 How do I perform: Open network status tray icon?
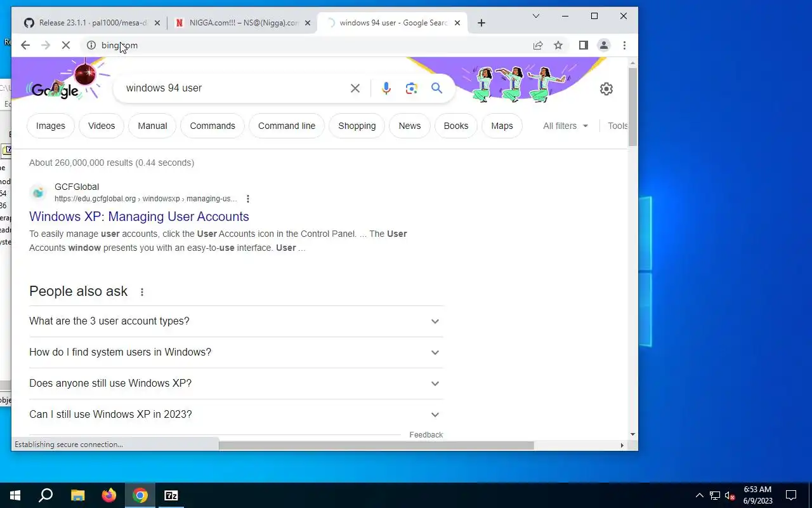715,495
